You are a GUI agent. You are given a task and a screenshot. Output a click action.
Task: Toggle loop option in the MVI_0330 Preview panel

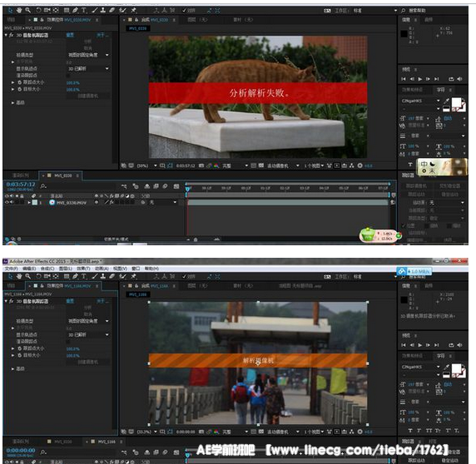(x=451, y=79)
